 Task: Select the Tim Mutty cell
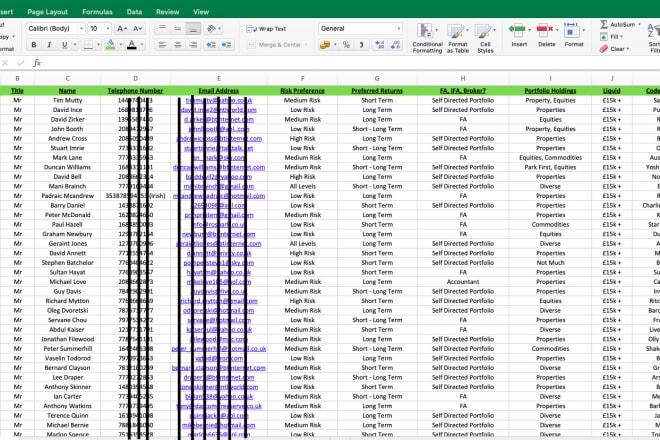pyautogui.click(x=67, y=100)
